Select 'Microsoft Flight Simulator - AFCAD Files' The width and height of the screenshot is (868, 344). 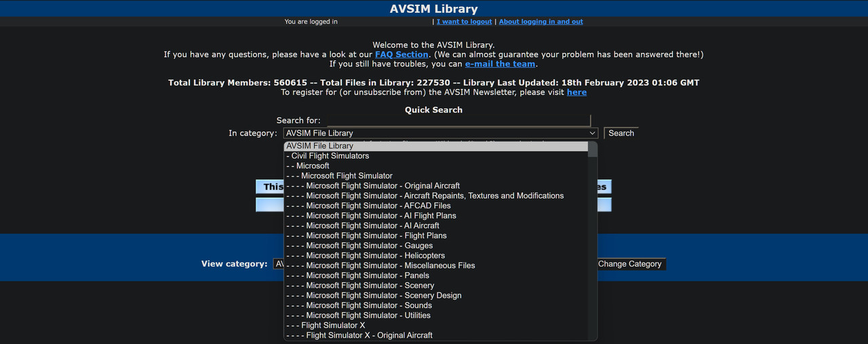[x=436, y=206]
